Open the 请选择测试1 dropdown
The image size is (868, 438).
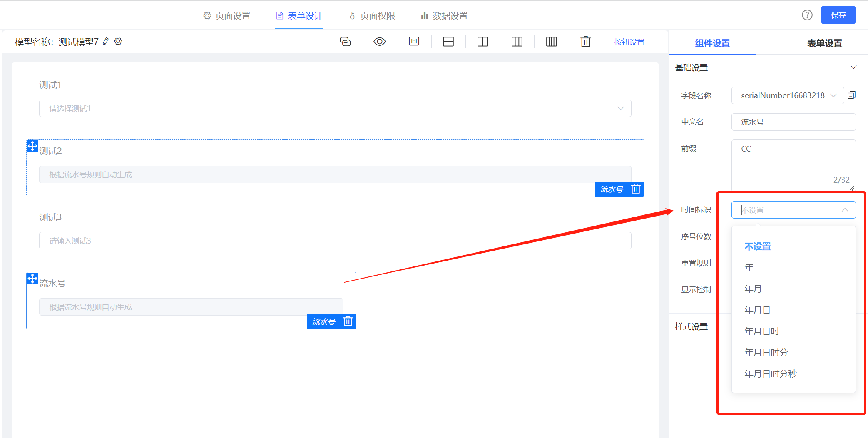(x=335, y=108)
